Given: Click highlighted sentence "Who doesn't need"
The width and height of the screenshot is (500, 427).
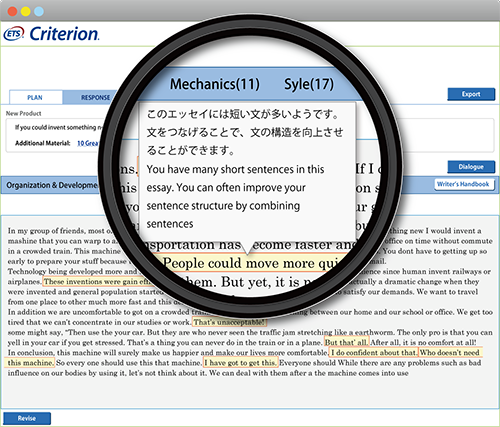Looking at the screenshot, I should [450, 352].
